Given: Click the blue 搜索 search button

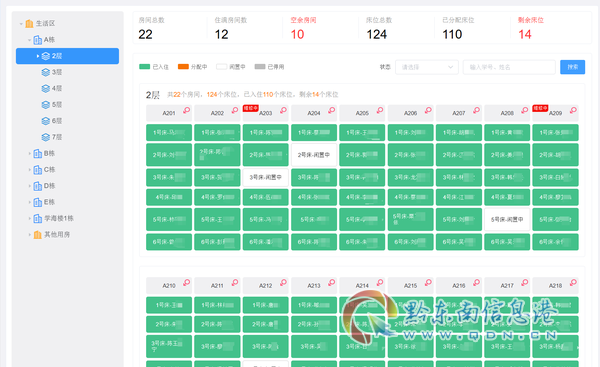Looking at the screenshot, I should 572,67.
